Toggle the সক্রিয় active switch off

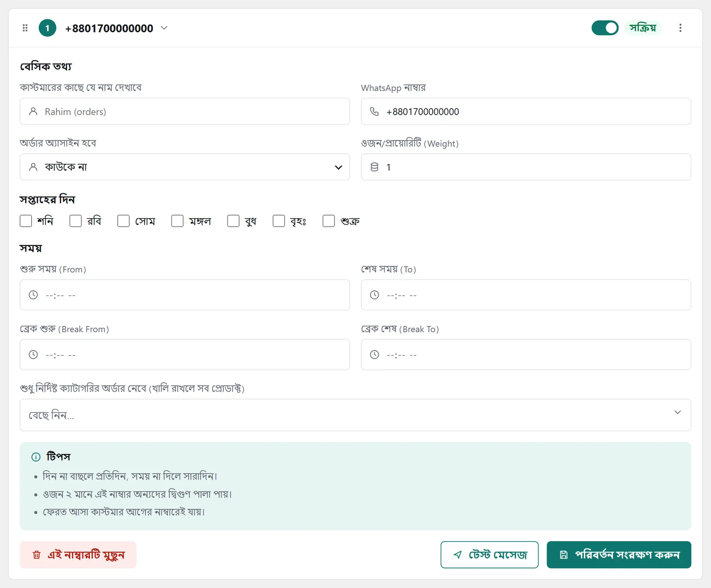point(605,28)
